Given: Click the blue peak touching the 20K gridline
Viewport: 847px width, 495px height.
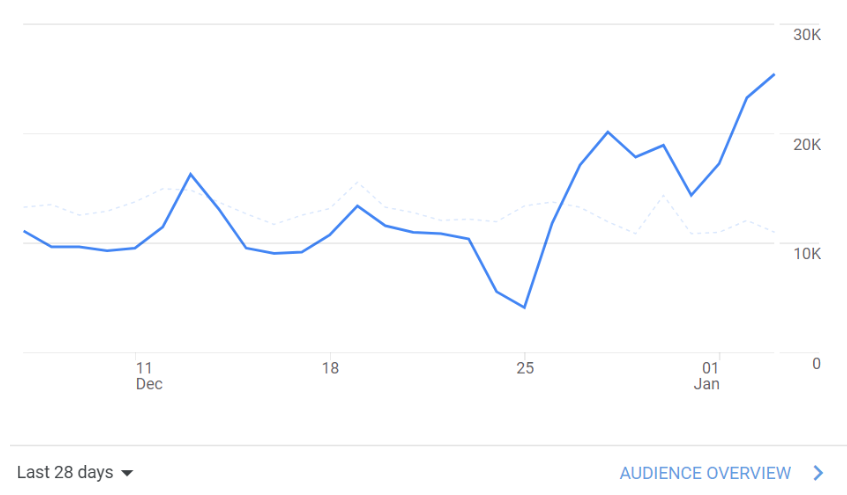Looking at the screenshot, I should coord(608,132).
